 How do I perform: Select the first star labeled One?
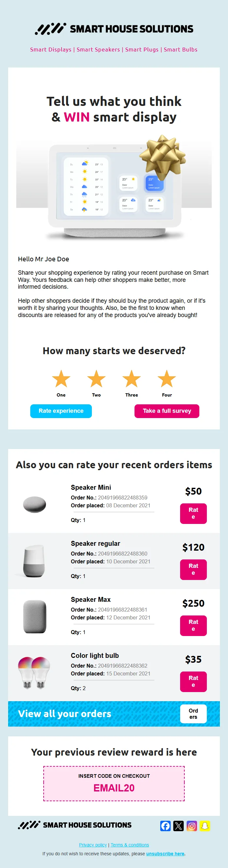pyautogui.click(x=61, y=379)
